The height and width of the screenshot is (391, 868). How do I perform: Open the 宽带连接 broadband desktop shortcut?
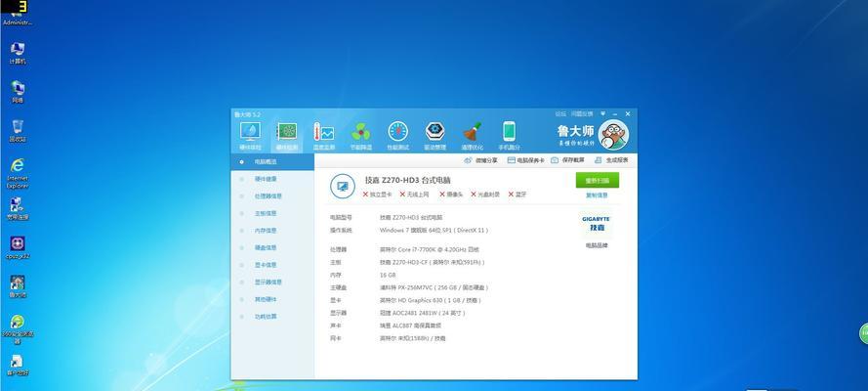tap(18, 209)
